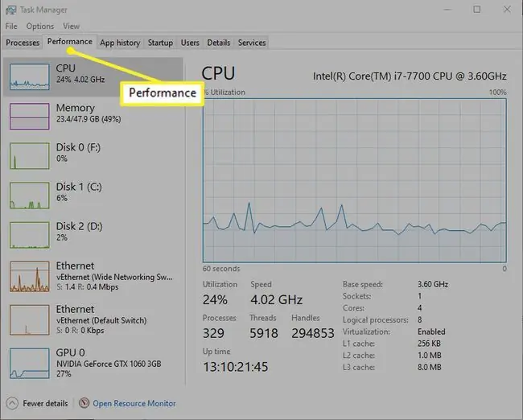The height and width of the screenshot is (420, 523).
Task: Open the Options menu
Action: pyautogui.click(x=40, y=26)
